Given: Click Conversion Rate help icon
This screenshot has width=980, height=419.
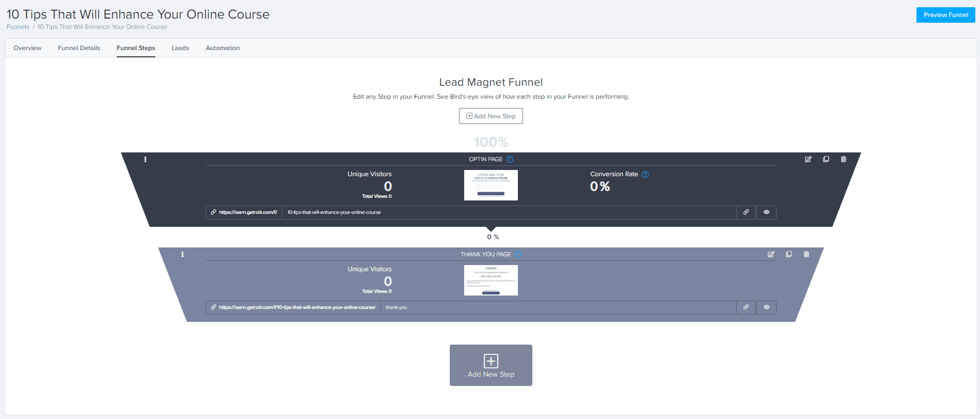Looking at the screenshot, I should click(645, 174).
